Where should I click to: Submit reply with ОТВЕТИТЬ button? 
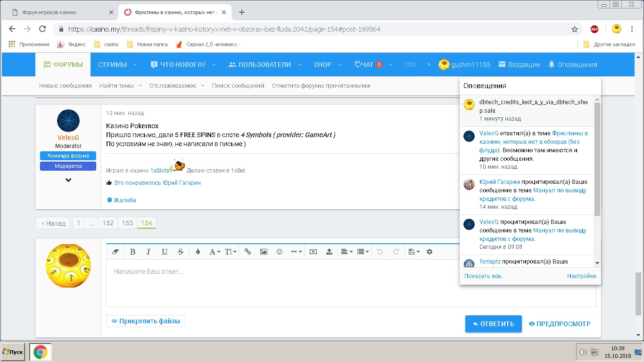point(493,324)
